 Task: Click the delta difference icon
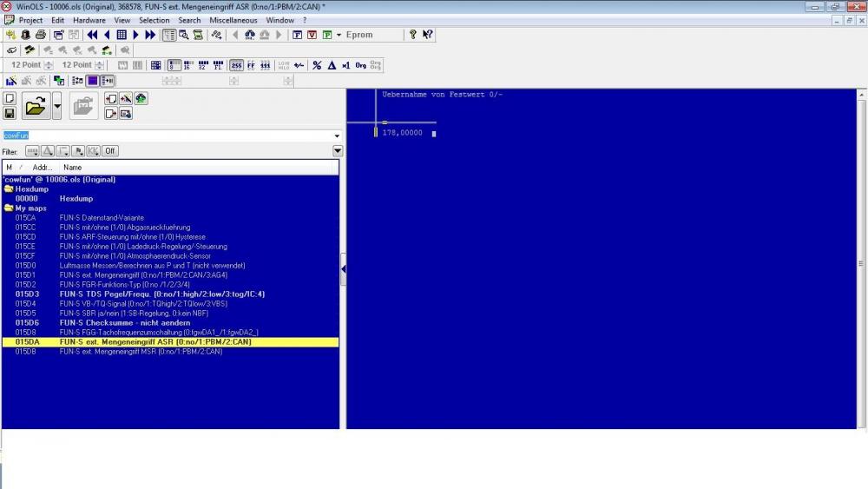pos(332,65)
